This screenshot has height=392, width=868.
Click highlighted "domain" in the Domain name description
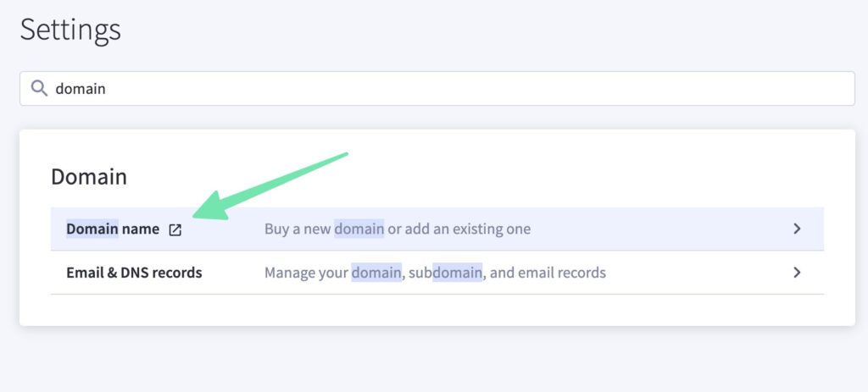[x=359, y=229]
